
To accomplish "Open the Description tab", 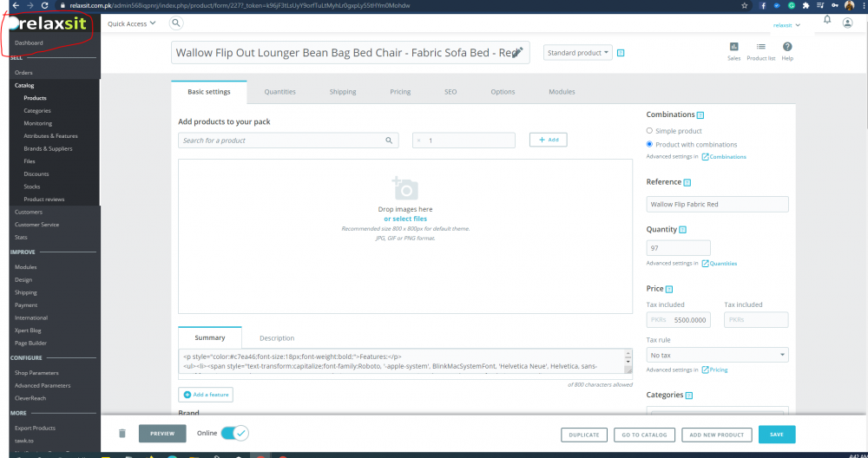I will [277, 338].
